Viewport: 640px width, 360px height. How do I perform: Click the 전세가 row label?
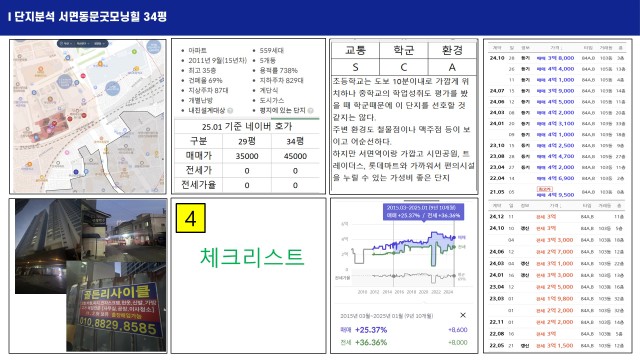tap(198, 170)
